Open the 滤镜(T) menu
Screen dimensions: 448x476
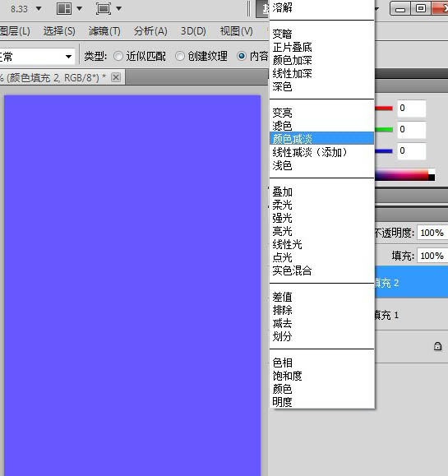[104, 31]
